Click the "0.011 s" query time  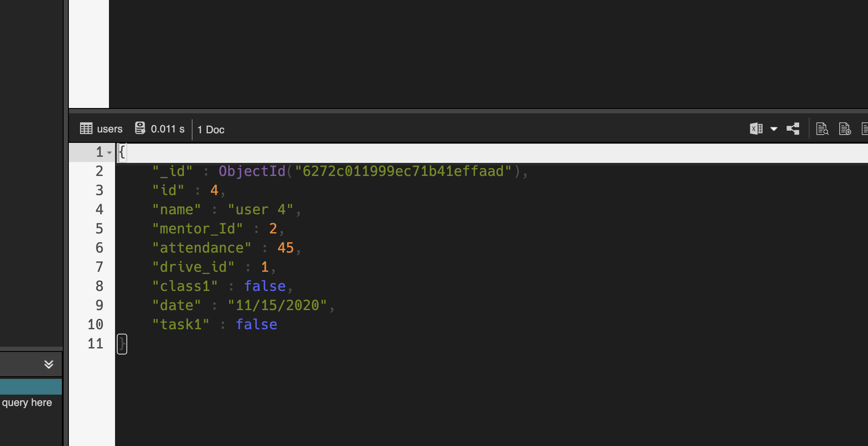(x=168, y=129)
